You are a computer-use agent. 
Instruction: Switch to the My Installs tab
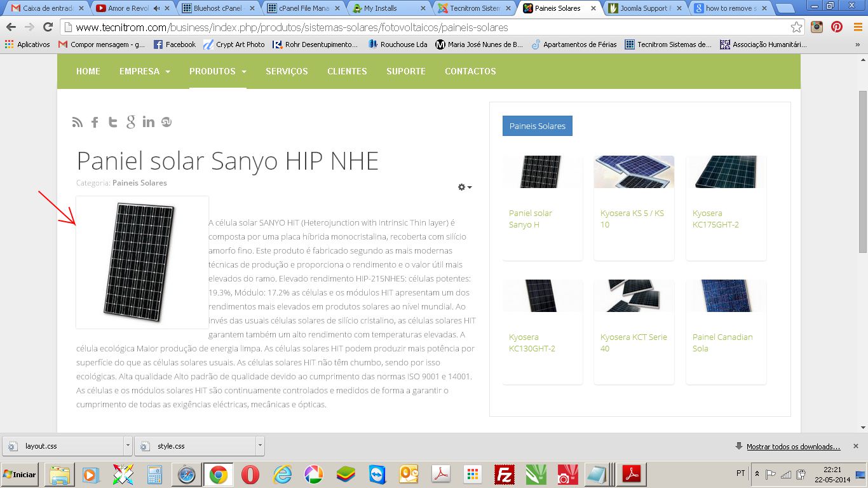(x=386, y=9)
